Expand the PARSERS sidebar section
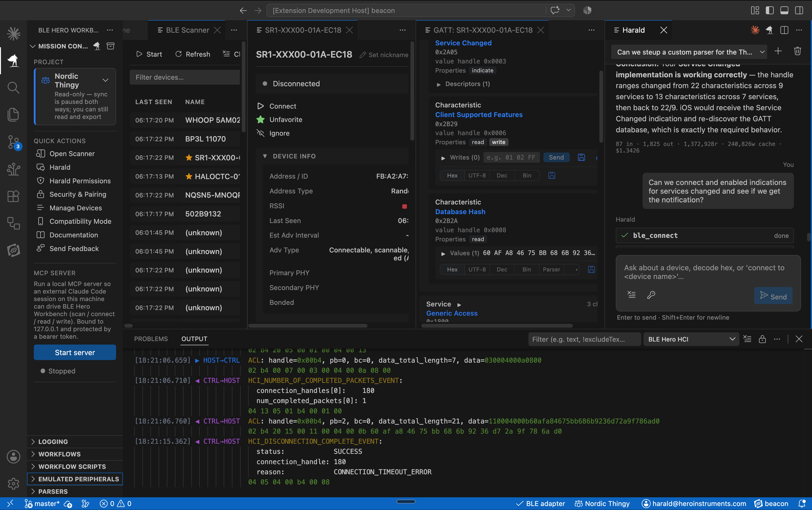This screenshot has width=812, height=510. pos(75,491)
